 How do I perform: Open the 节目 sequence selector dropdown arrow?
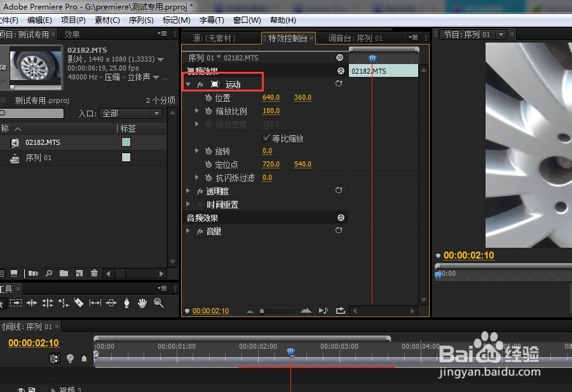[501, 35]
